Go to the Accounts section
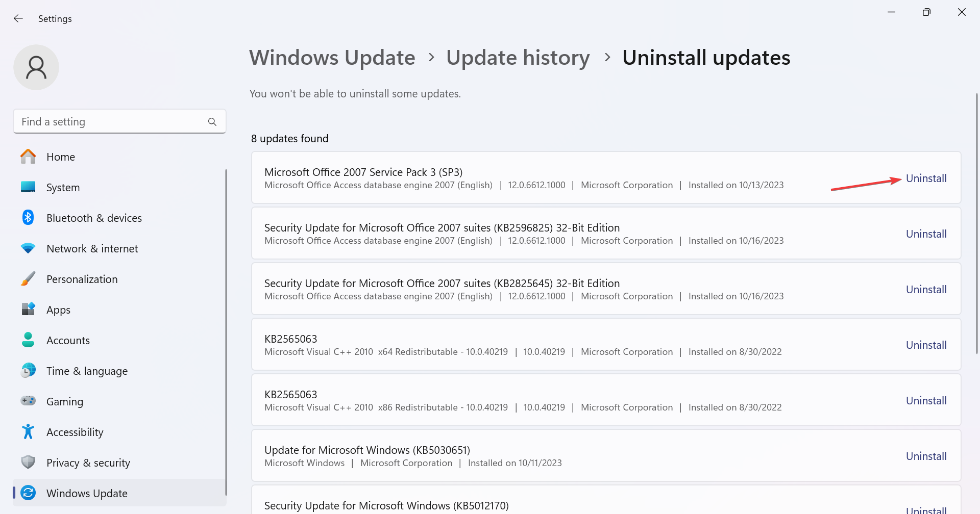The height and width of the screenshot is (514, 980). pyautogui.click(x=68, y=341)
